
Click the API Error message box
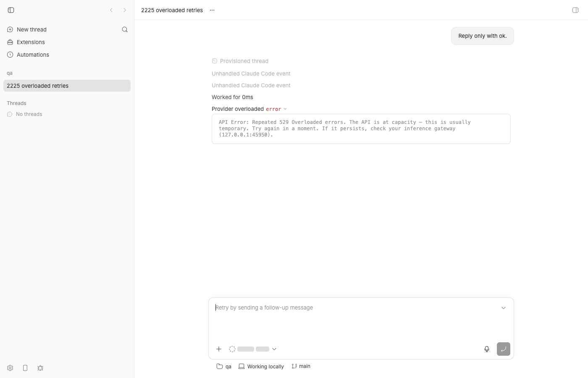point(361,129)
